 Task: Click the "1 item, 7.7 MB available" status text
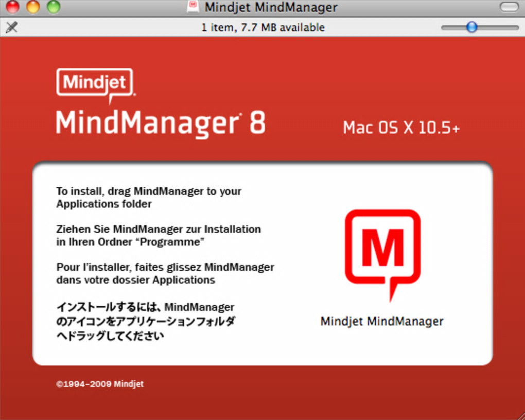tap(263, 27)
